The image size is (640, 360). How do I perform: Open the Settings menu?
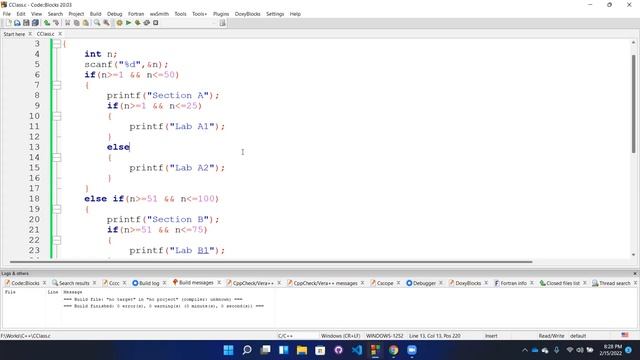(275, 14)
